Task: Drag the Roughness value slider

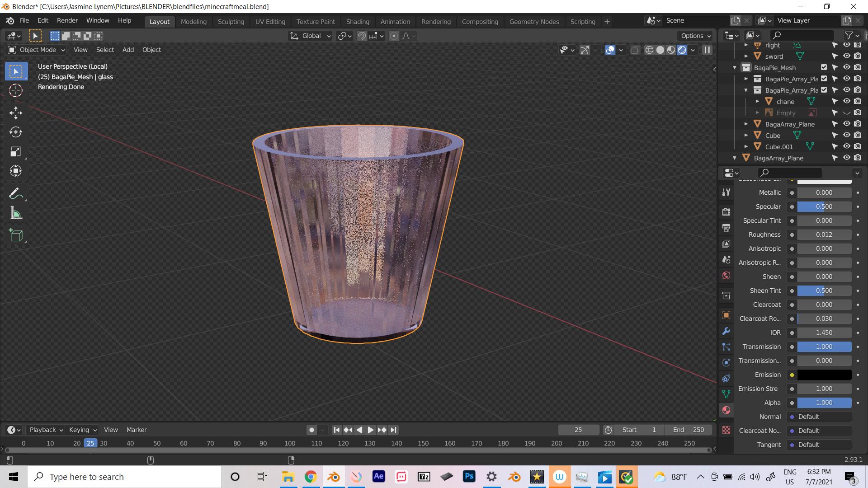Action: pos(825,234)
